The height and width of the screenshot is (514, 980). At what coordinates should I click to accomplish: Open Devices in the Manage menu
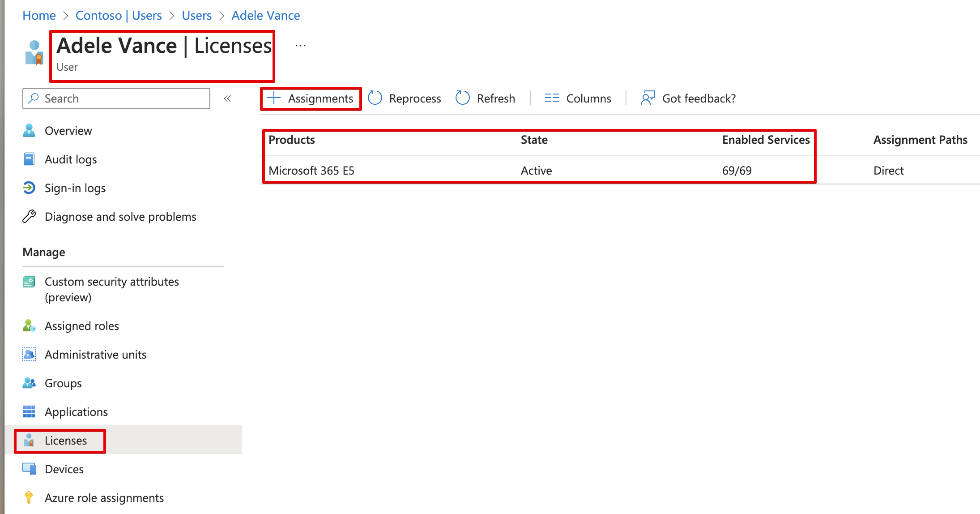(64, 469)
